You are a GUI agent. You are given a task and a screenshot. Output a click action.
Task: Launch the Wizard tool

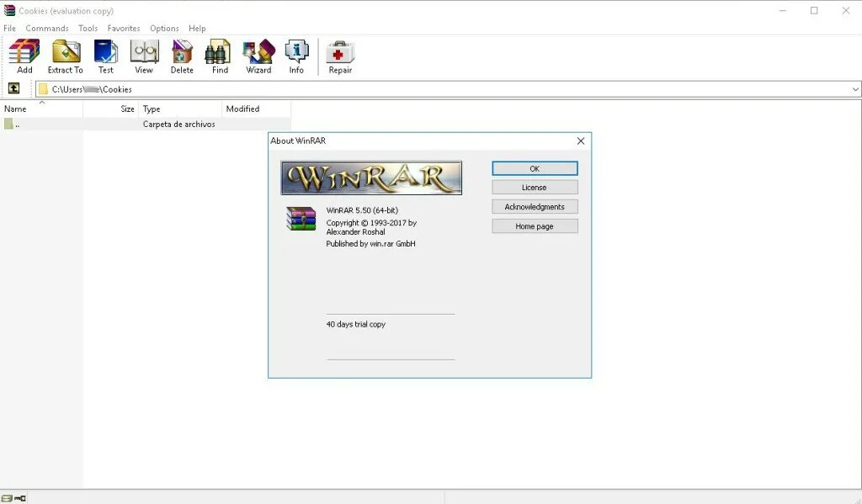tap(258, 56)
